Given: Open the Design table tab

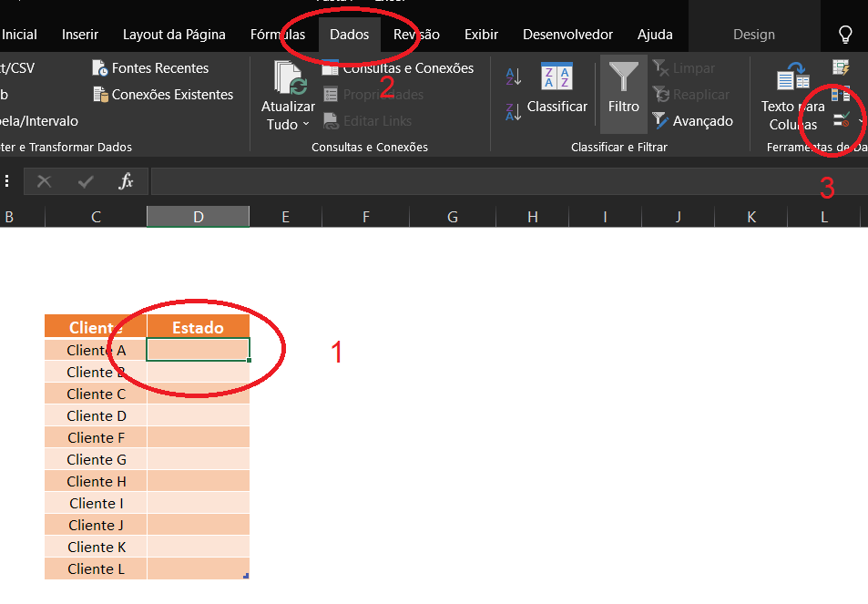Looking at the screenshot, I should click(754, 35).
